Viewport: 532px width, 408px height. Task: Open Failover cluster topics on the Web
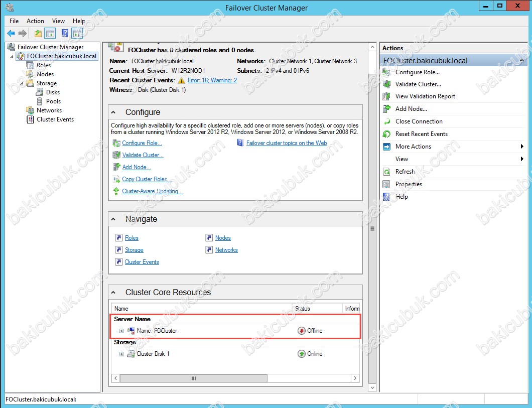pos(287,143)
